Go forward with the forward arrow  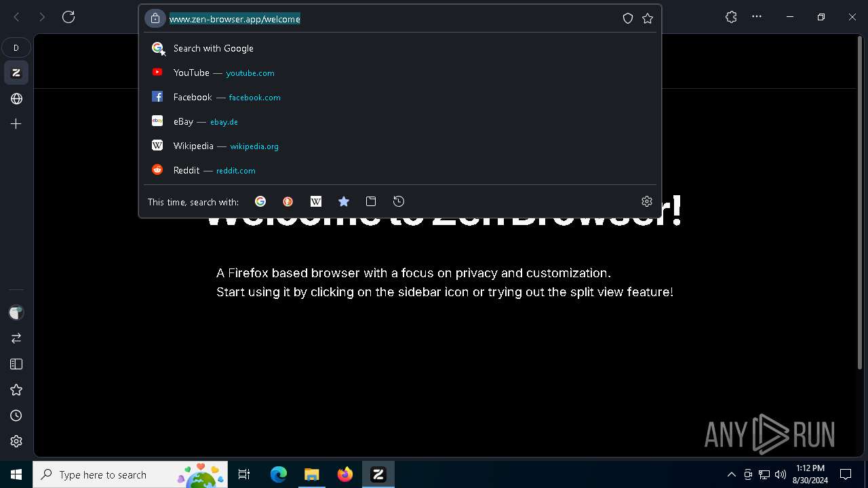pos(42,17)
